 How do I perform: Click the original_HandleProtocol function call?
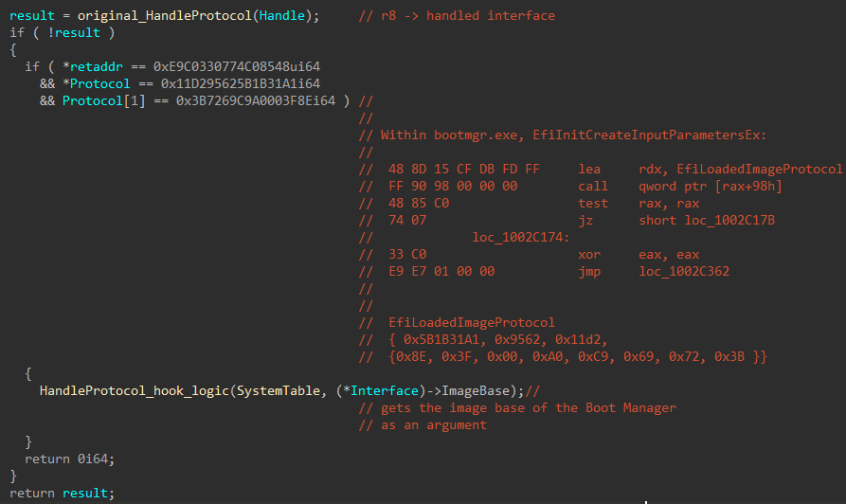point(165,16)
